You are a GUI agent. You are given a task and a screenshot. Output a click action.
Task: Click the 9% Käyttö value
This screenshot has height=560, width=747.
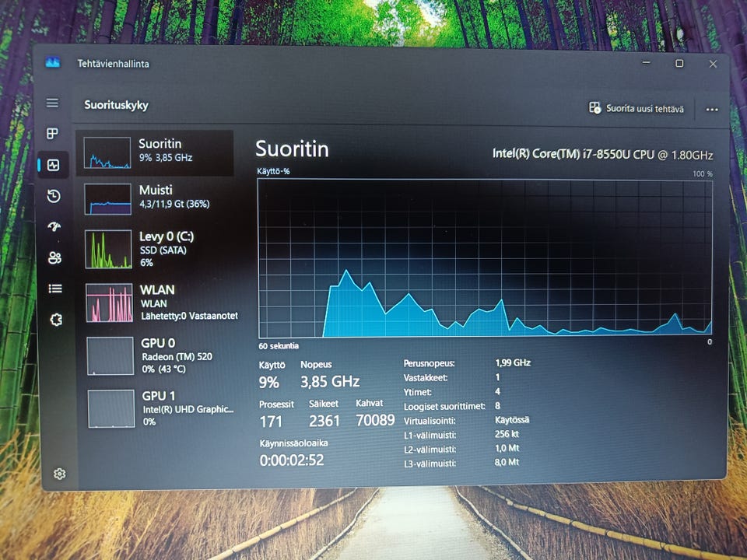point(269,382)
